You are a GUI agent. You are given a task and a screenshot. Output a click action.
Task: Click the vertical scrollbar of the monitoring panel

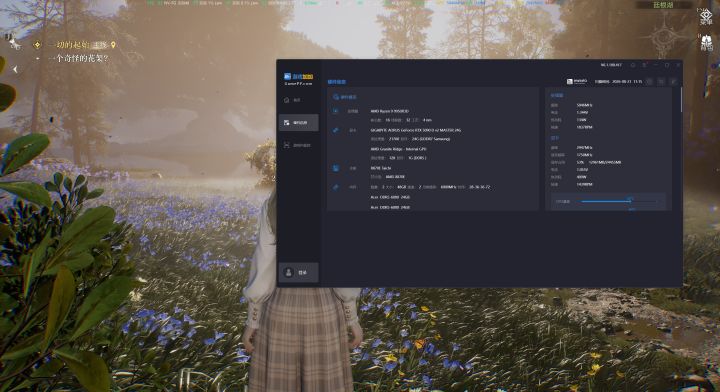681,100
